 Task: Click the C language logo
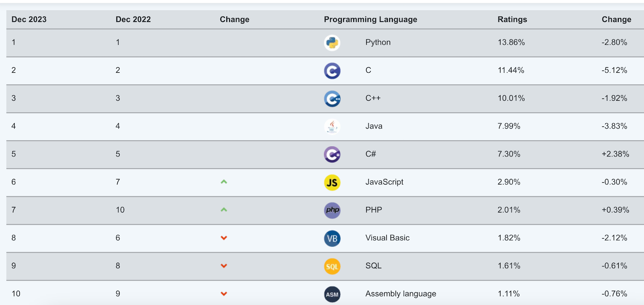[x=332, y=70]
